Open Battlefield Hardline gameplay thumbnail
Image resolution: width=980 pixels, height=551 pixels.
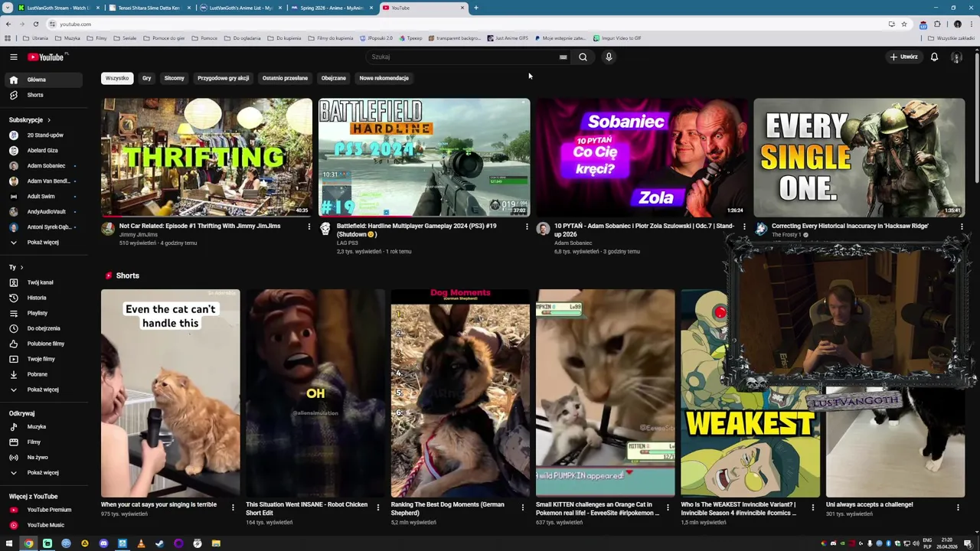[424, 158]
